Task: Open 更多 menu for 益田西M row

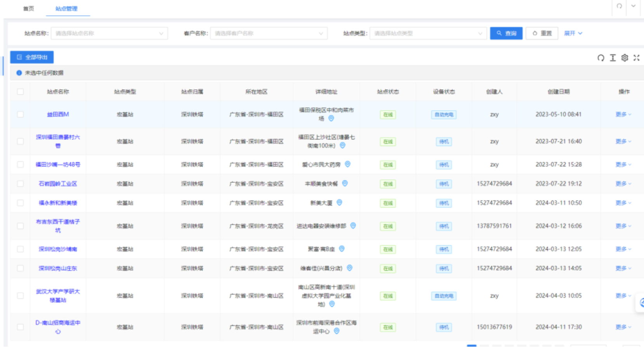Action: 623,114
